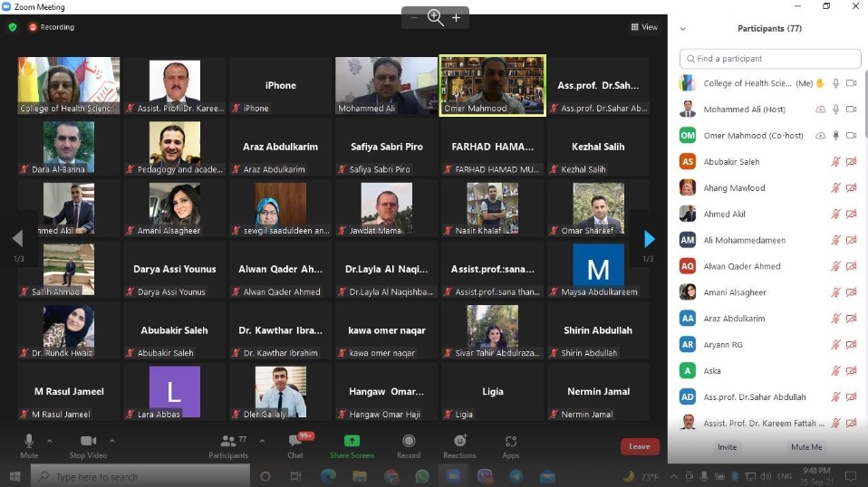The height and width of the screenshot is (487, 868).
Task: Toggle video icon for Mohammed Ali (Host)
Action: pyautogui.click(x=852, y=110)
